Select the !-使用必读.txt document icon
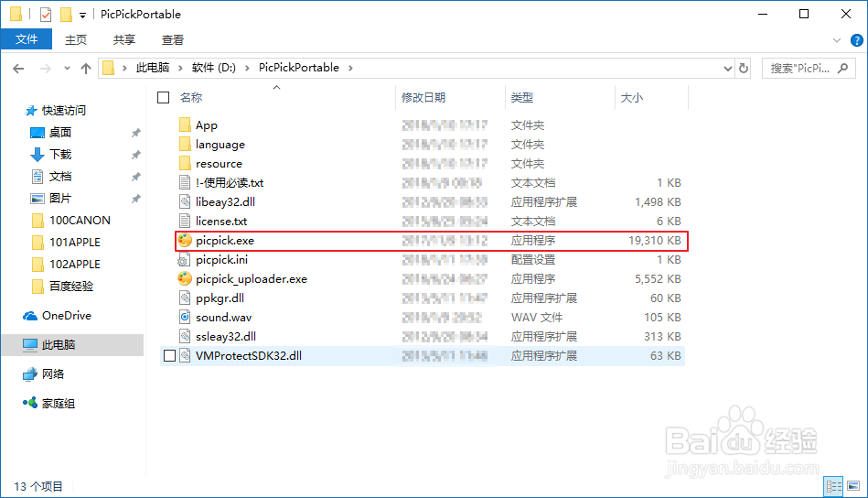The height and width of the screenshot is (498, 868). pos(185,182)
